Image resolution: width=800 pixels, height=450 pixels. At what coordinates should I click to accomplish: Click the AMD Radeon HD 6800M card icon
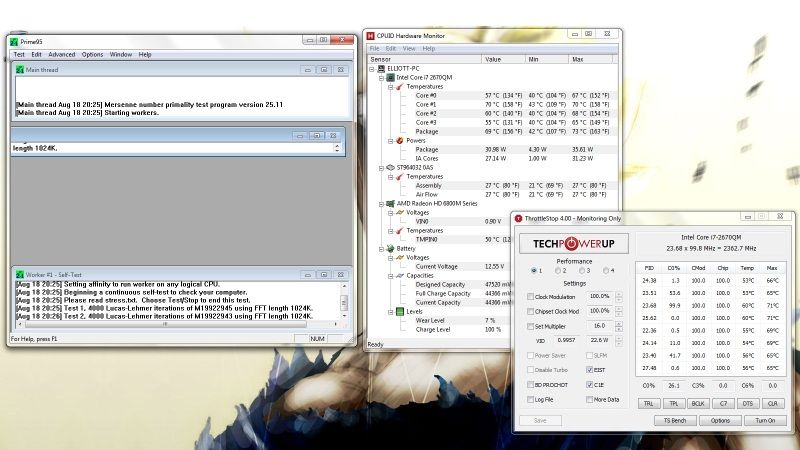(390, 204)
